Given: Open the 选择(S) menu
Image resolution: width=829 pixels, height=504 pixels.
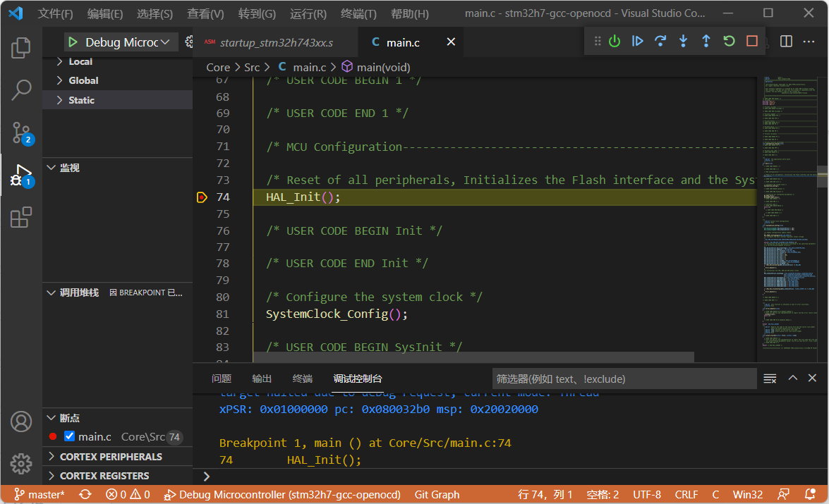Looking at the screenshot, I should 155,13.
